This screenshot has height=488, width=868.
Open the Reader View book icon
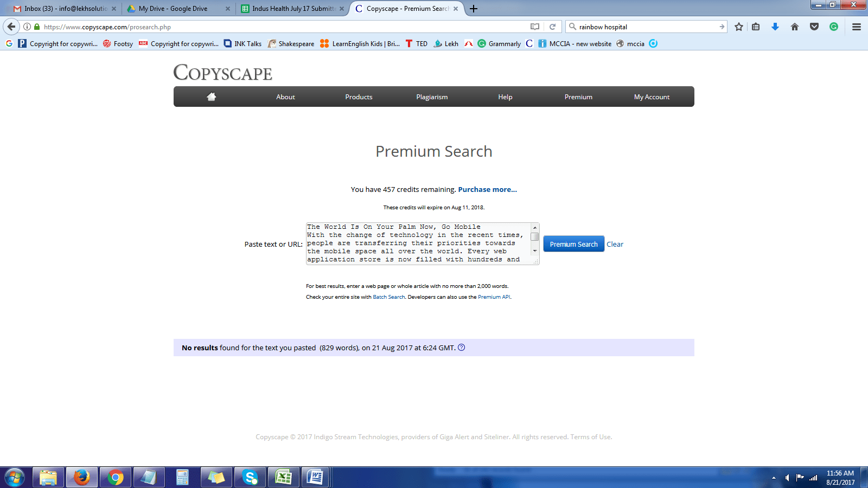535,27
